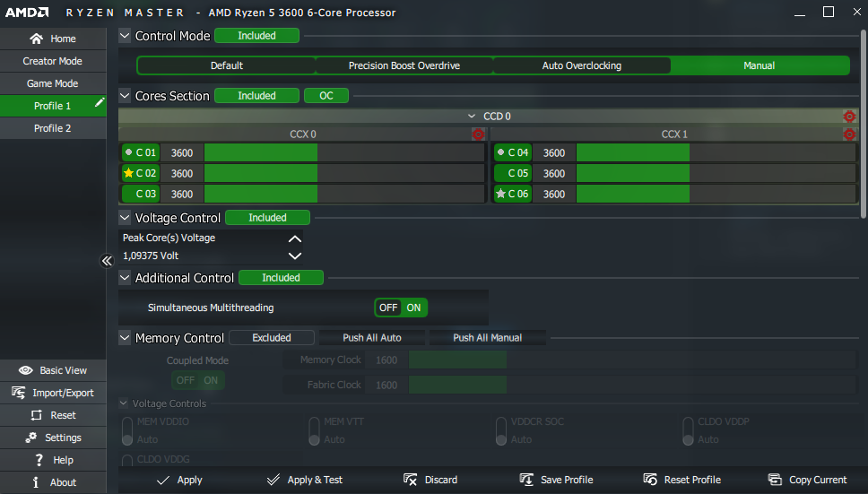Screen dimensions: 868x494
Task: Increase Peak Core(s) Voltage with up arrow
Action: [295, 239]
